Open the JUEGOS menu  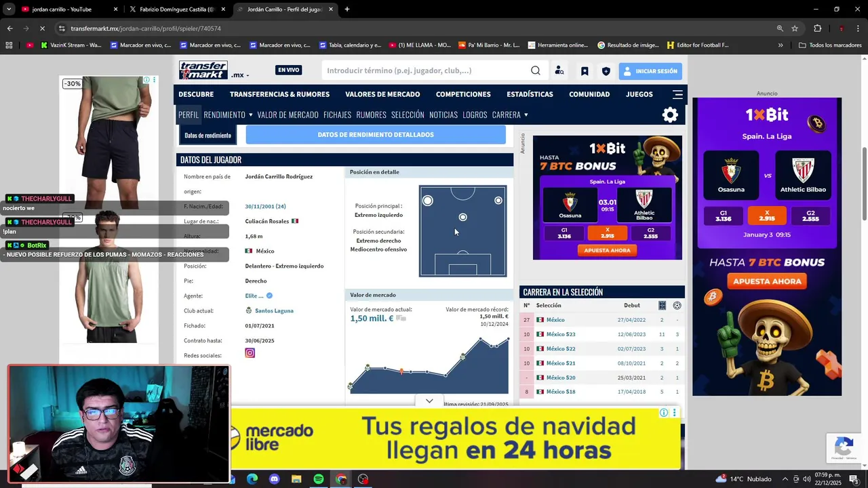tap(639, 94)
